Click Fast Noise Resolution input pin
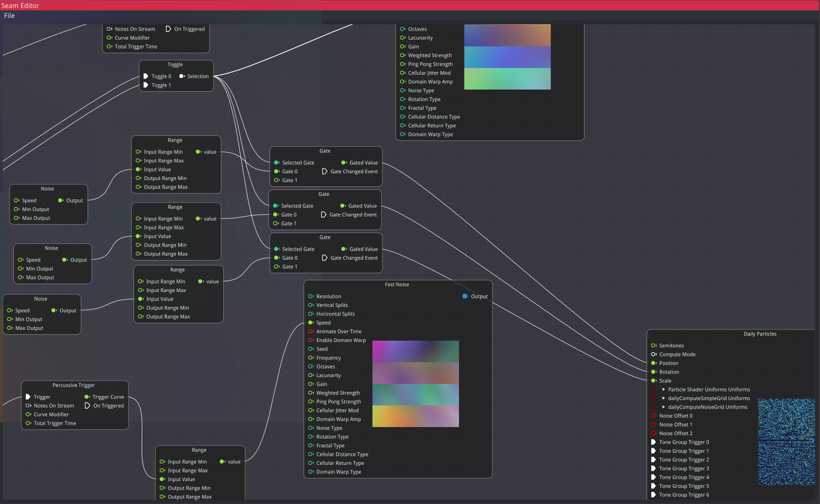 point(311,296)
